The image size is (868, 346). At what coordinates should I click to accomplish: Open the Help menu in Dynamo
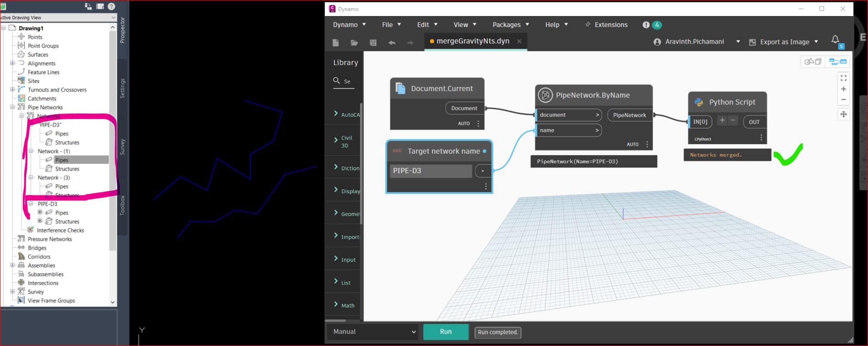556,25
